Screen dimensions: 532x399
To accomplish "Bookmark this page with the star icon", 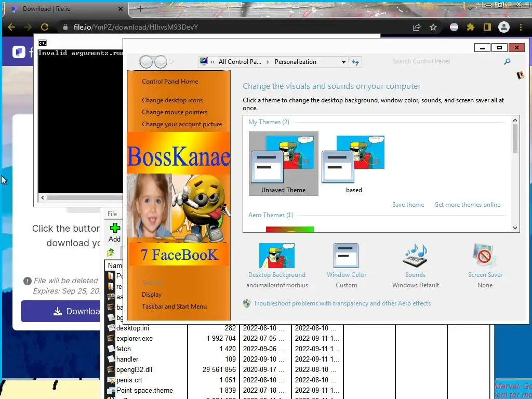I will coord(433,27).
